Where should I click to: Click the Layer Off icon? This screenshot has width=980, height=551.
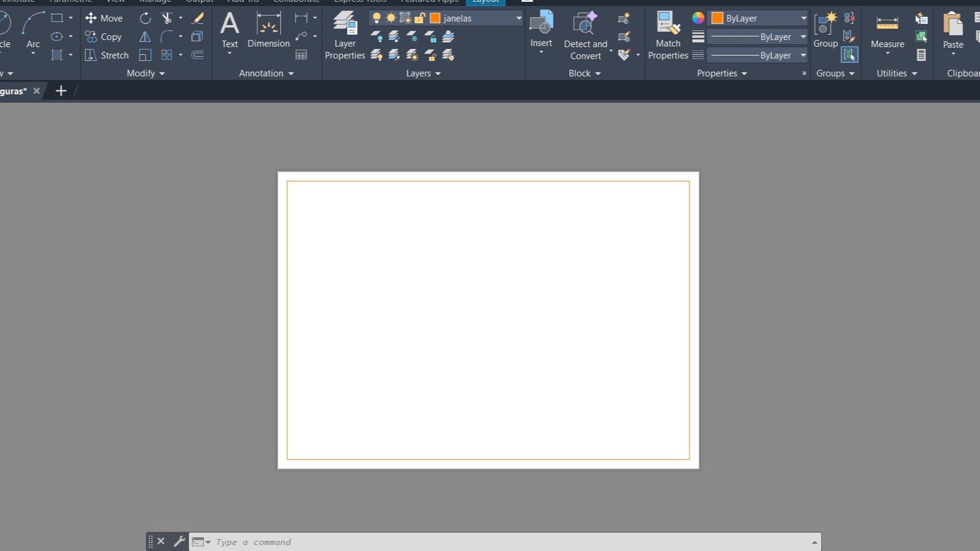(377, 36)
